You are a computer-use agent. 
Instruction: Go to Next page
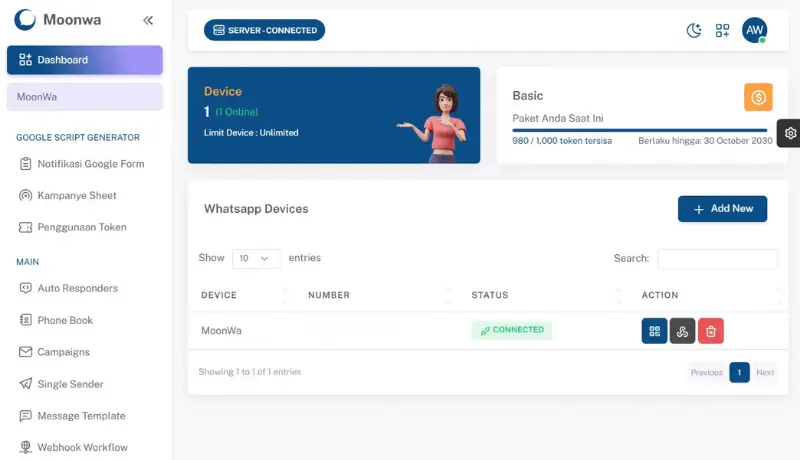coord(765,372)
